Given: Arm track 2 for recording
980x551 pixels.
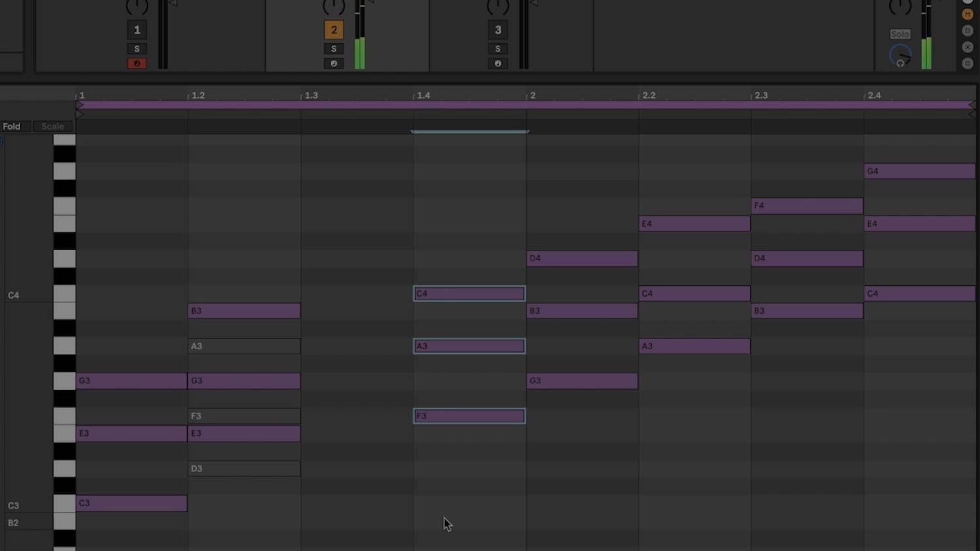Looking at the screenshot, I should 334,63.
